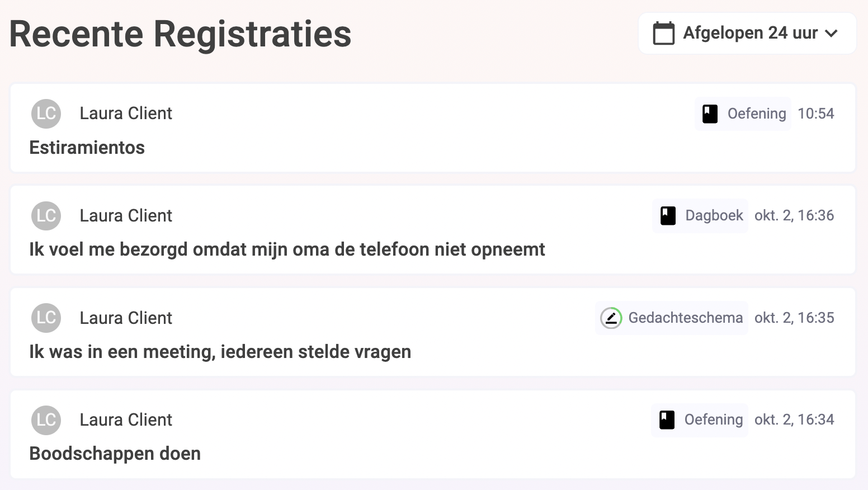Click the book icon of the 16:34 Oefening
This screenshot has width=868, height=490.
tap(667, 420)
